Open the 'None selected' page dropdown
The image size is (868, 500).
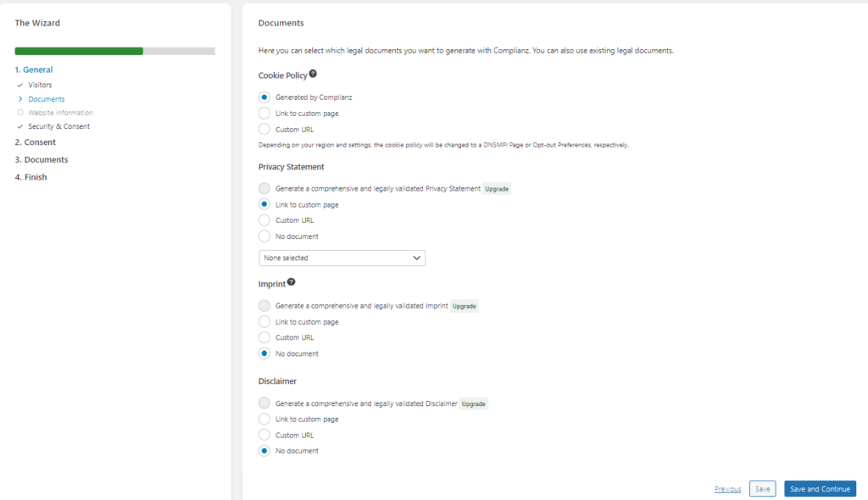(342, 258)
